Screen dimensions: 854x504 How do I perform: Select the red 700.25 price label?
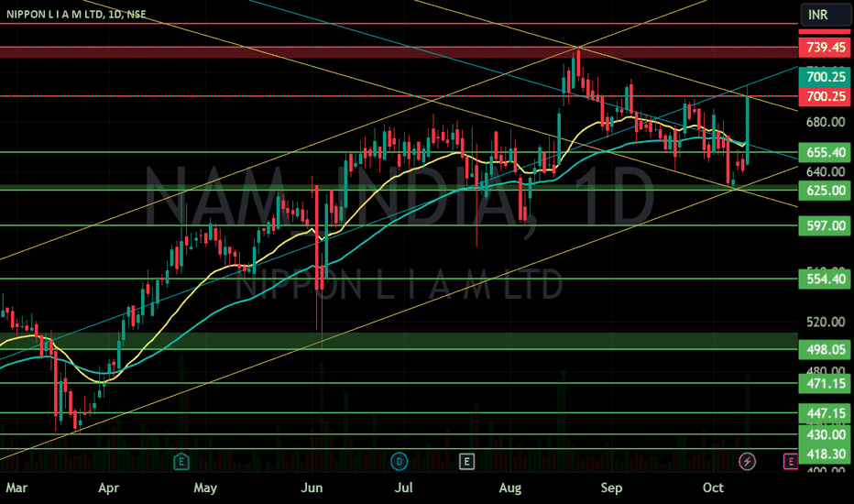(x=825, y=96)
